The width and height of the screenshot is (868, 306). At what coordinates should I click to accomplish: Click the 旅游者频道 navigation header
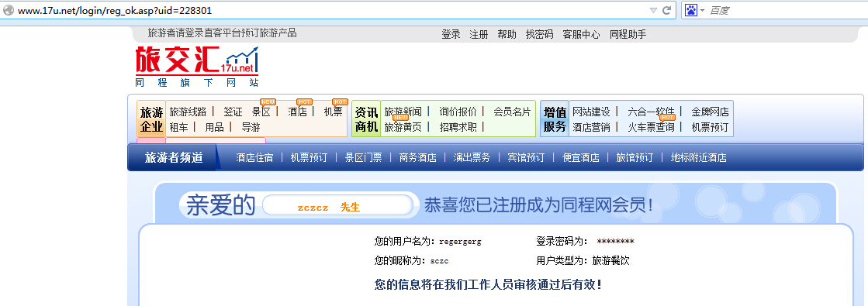[x=173, y=158]
